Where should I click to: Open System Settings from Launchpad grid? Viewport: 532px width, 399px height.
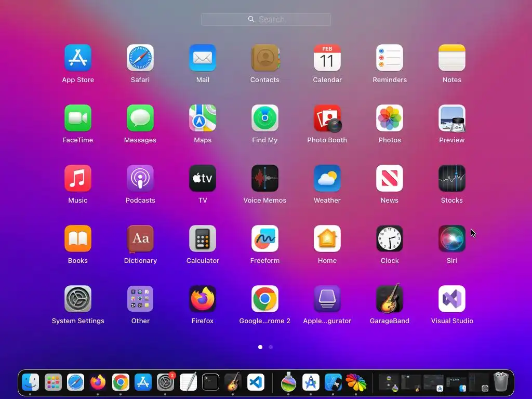[78, 299]
